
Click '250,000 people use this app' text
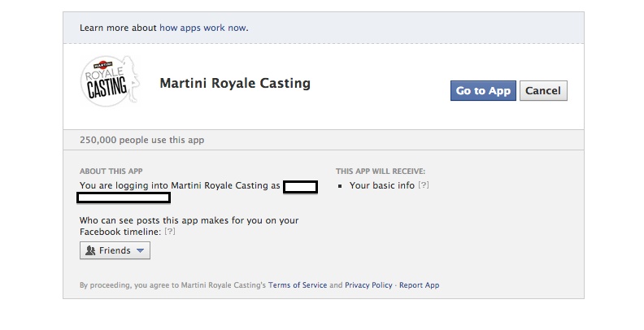141,140
